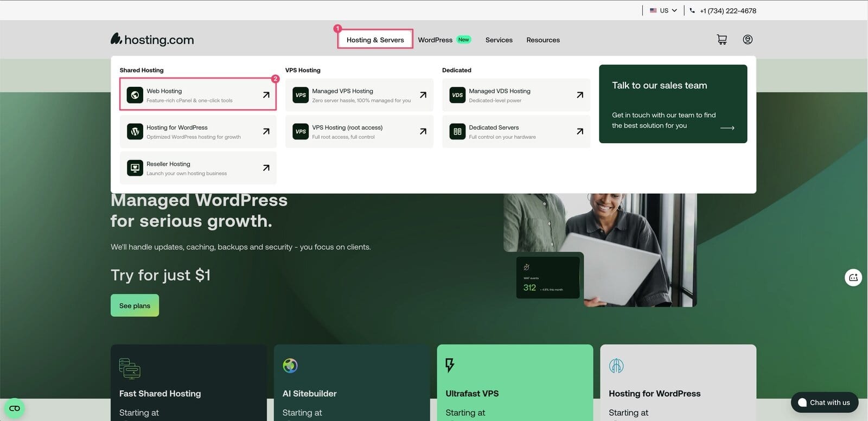The image size is (868, 421).
Task: Click the arrow beside Managed VDS Hosting
Action: coord(580,95)
